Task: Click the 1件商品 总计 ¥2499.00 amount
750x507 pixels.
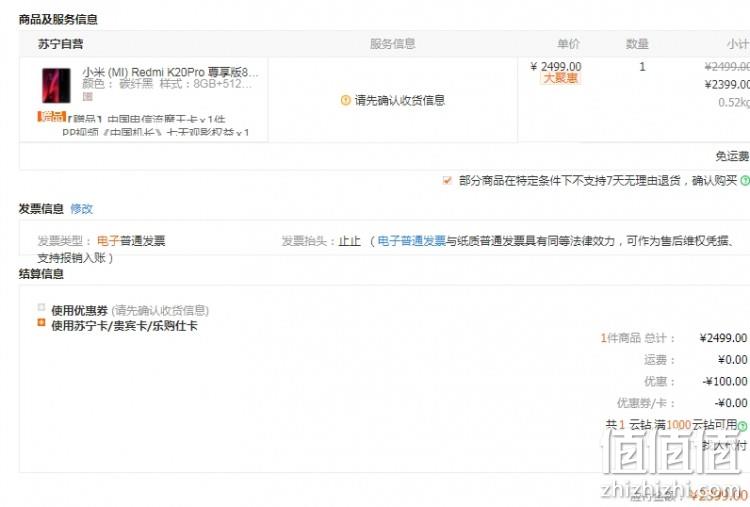Action: pyautogui.click(x=723, y=338)
